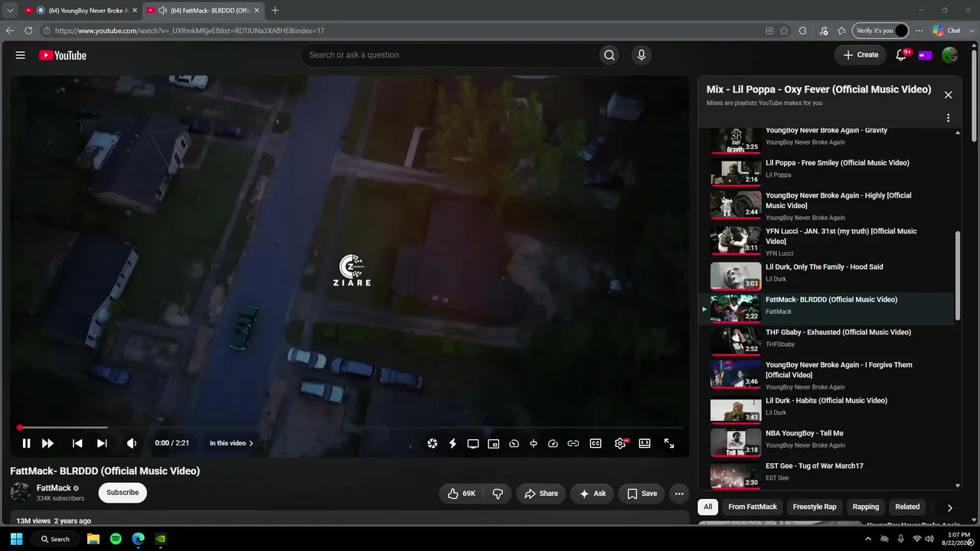The image size is (980, 551).
Task: Switch to the 'YoungBoy Never Broke' browser tab
Action: (x=80, y=10)
